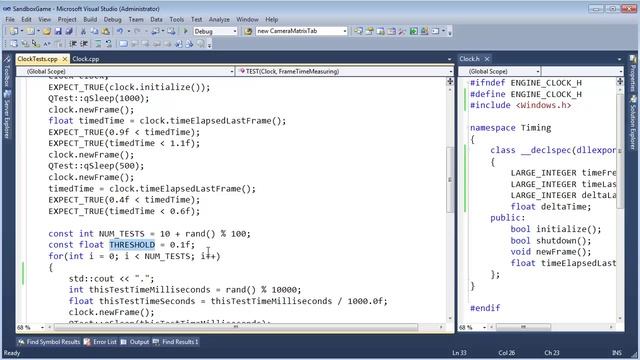Close the Clock.h tab

tap(487, 59)
